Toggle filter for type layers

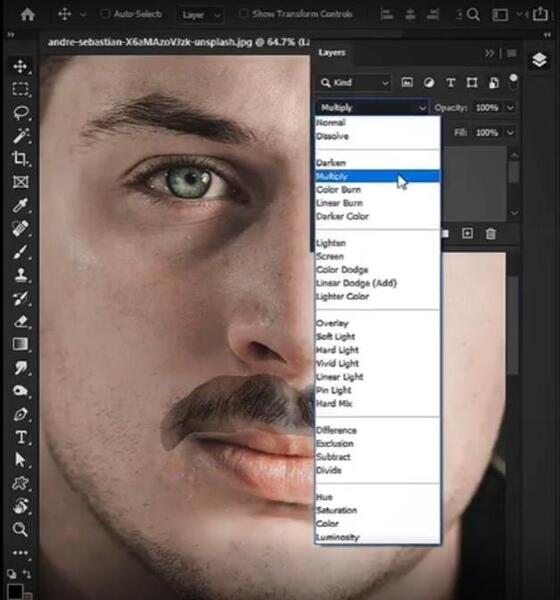pos(451,82)
